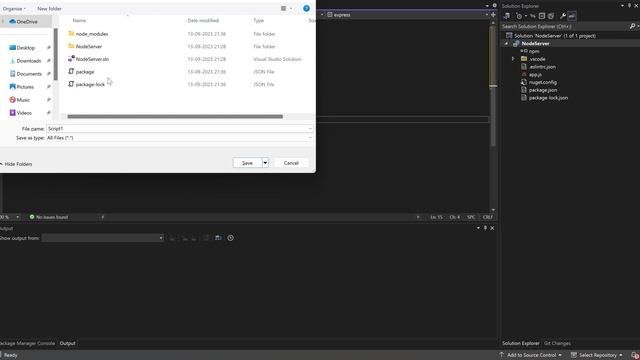This screenshot has height=360, width=640.
Task: Sort file list by Date modified column
Action: coord(203,20)
